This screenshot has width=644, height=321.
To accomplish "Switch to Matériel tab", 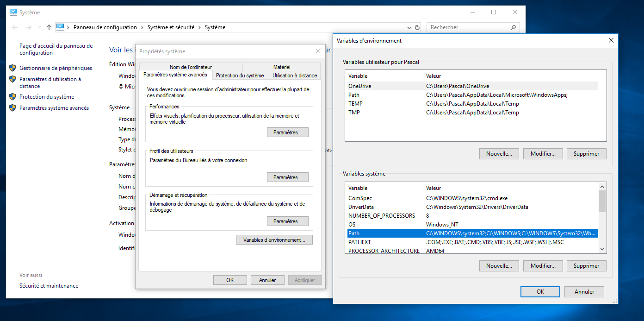I will click(x=282, y=67).
